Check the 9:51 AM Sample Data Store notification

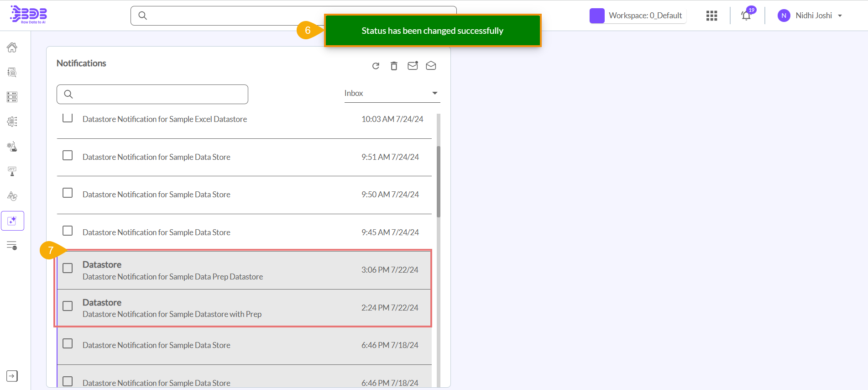(68, 156)
